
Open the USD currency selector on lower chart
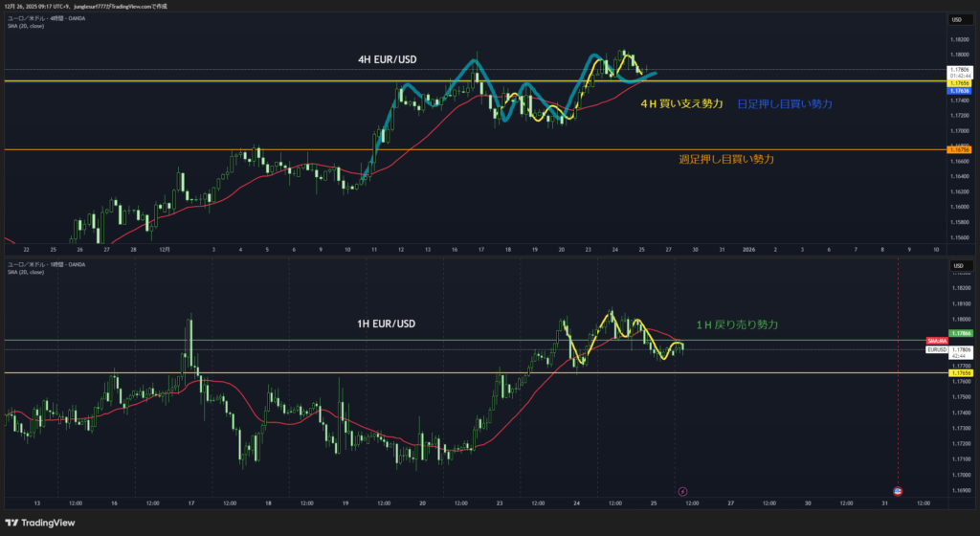(956, 265)
